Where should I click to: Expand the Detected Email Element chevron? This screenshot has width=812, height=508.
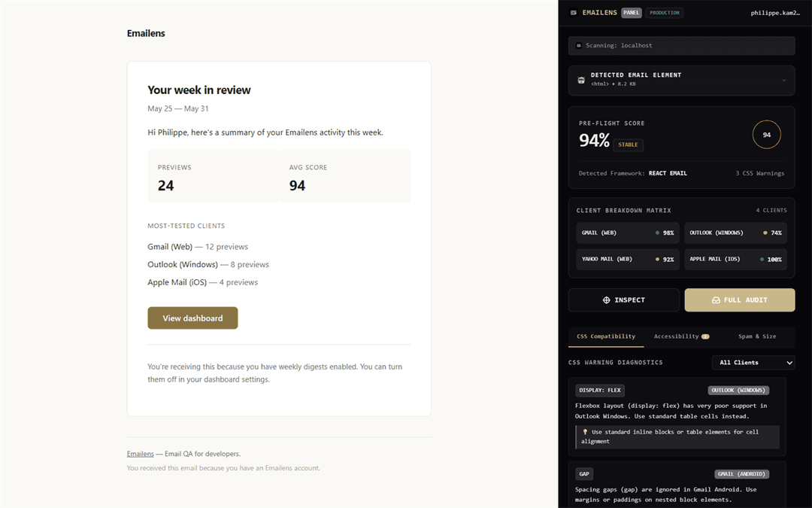tap(784, 81)
